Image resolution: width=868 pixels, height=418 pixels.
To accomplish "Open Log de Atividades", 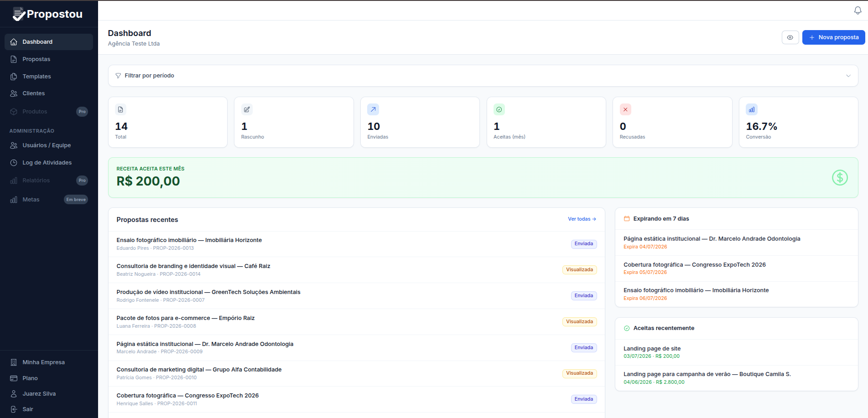I will tap(49, 163).
